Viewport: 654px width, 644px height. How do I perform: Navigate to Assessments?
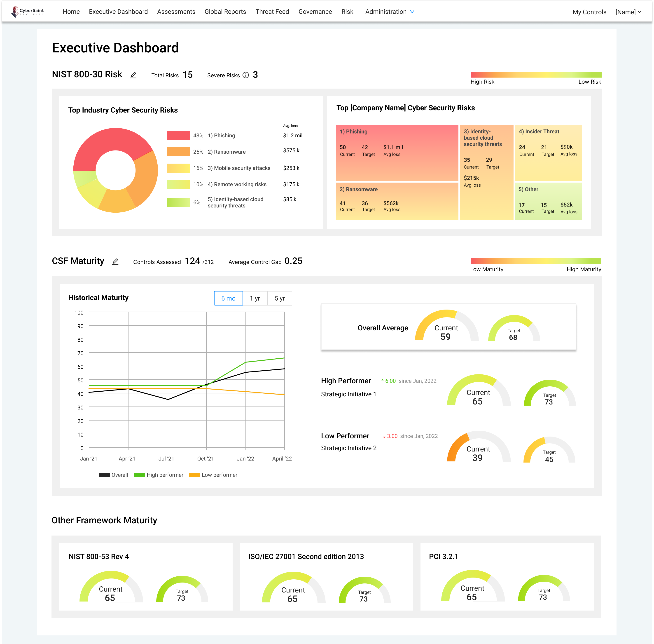pos(176,12)
